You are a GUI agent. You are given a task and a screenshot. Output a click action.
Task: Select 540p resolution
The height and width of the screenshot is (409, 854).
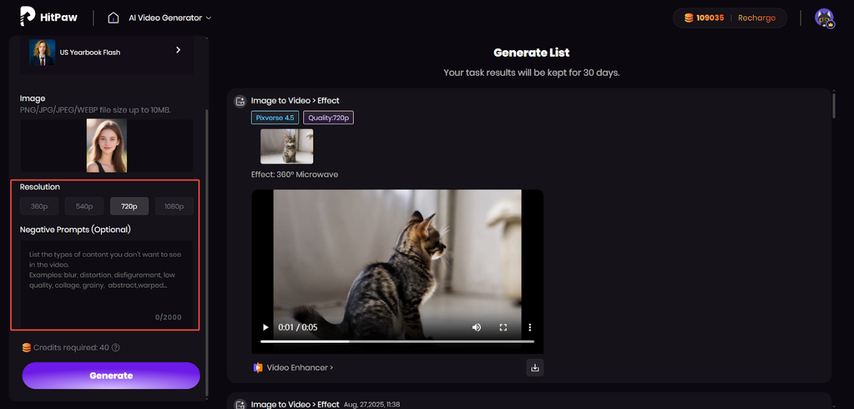tap(84, 206)
